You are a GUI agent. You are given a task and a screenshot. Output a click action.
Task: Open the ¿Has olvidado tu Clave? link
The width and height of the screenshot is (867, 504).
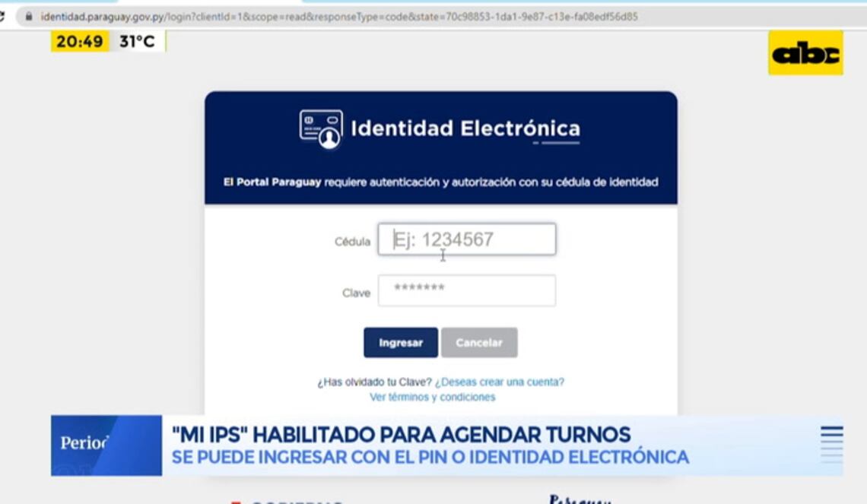374,382
